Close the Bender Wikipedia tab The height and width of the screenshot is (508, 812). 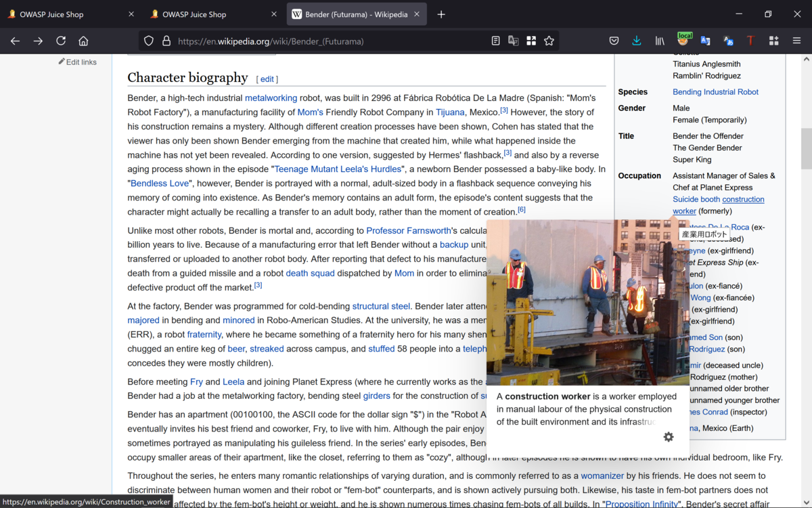(418, 14)
